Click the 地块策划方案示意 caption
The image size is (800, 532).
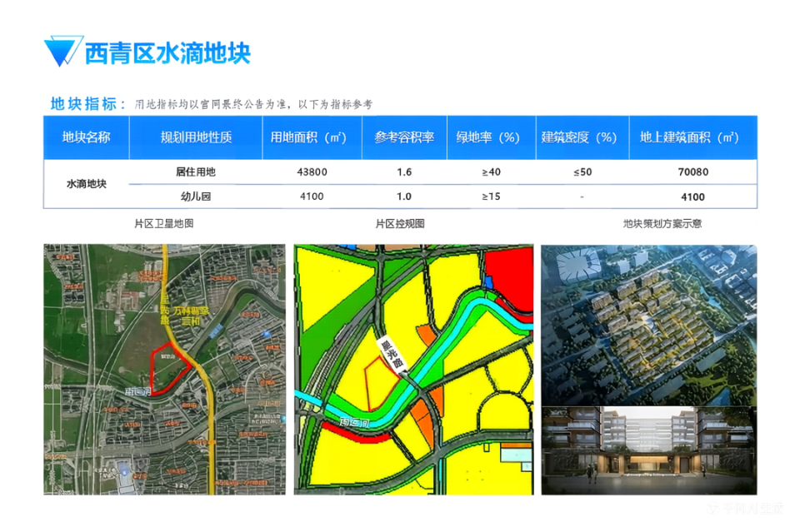point(662,223)
